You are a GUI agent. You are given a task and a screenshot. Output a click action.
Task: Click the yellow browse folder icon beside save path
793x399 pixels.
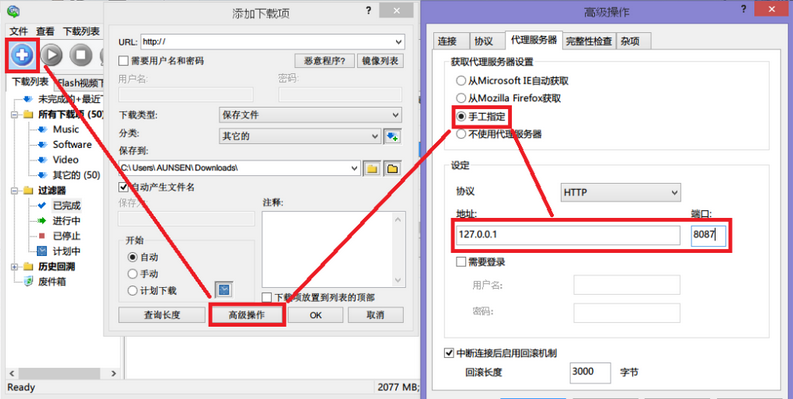point(372,168)
